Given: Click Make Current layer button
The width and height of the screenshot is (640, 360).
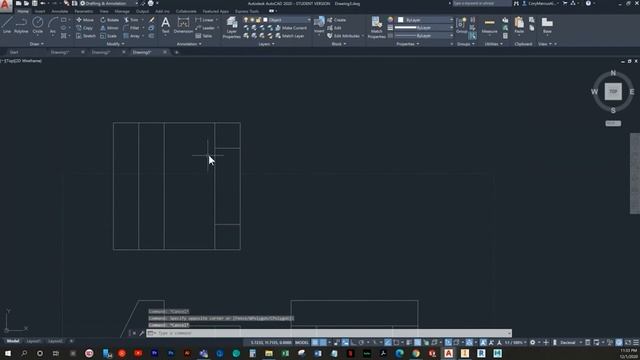Looking at the screenshot, I should tap(291, 28).
